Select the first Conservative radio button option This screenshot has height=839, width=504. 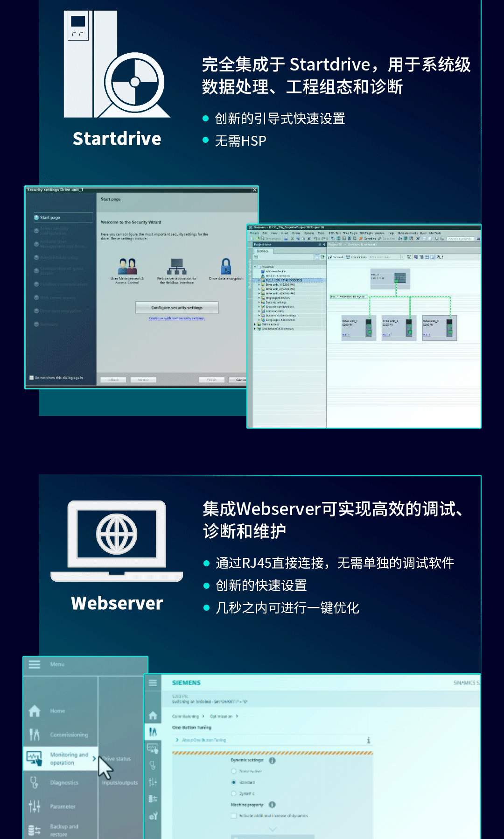point(234,771)
